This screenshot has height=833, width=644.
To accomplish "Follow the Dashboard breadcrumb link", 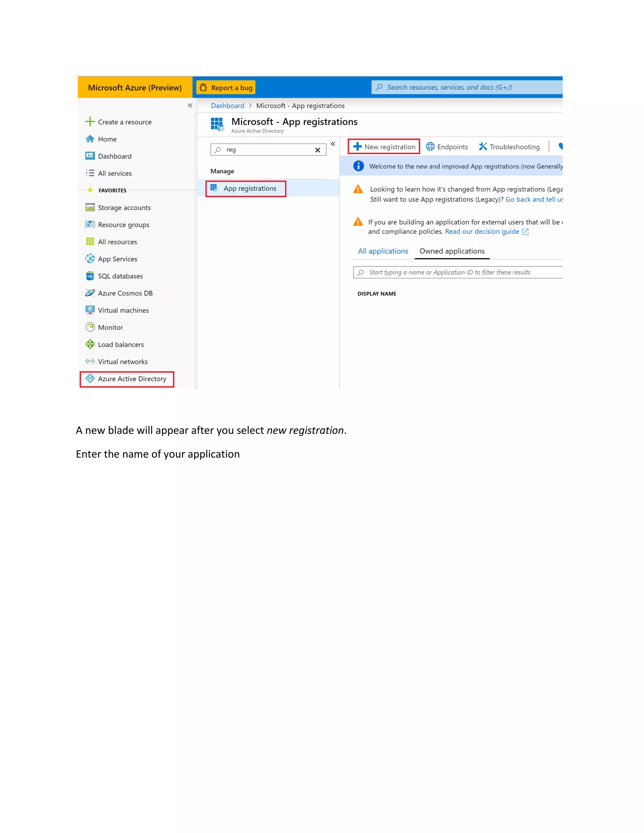I will point(227,106).
